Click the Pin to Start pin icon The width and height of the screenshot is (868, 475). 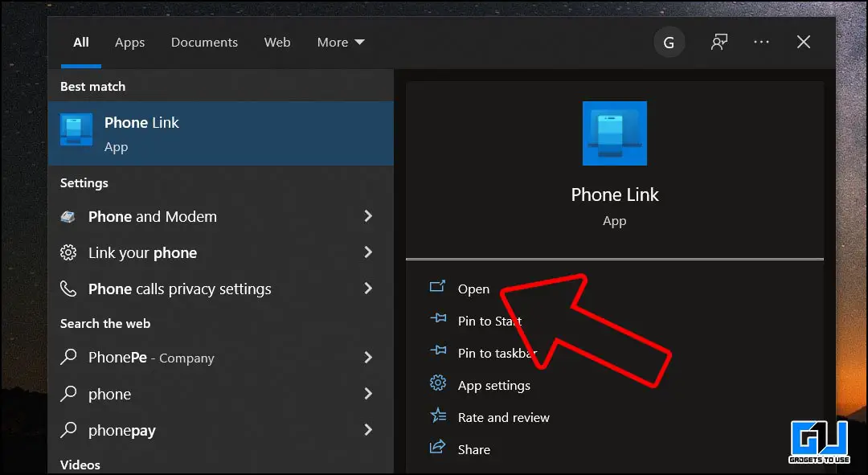(438, 318)
